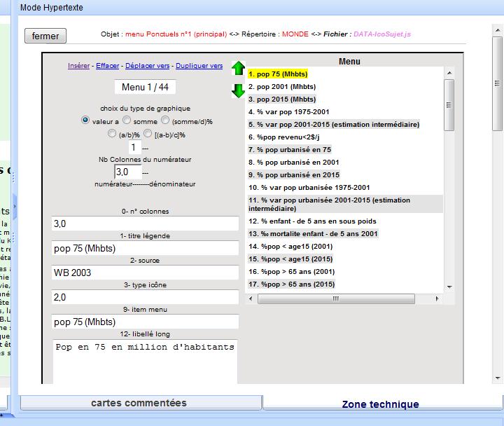
Task: Pick '12. % enfant - de 5 ans en sous poids'
Action: pyautogui.click(x=312, y=221)
